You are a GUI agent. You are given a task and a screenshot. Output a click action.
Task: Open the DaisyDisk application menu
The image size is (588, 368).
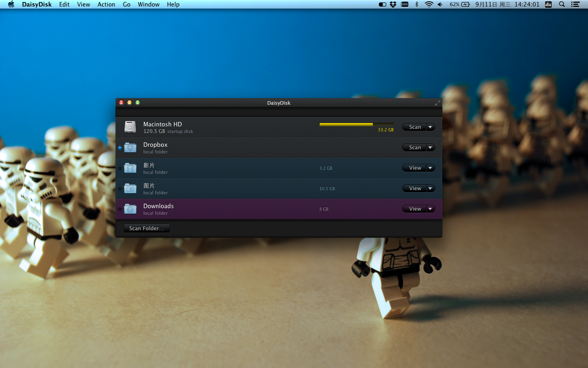[37, 4]
